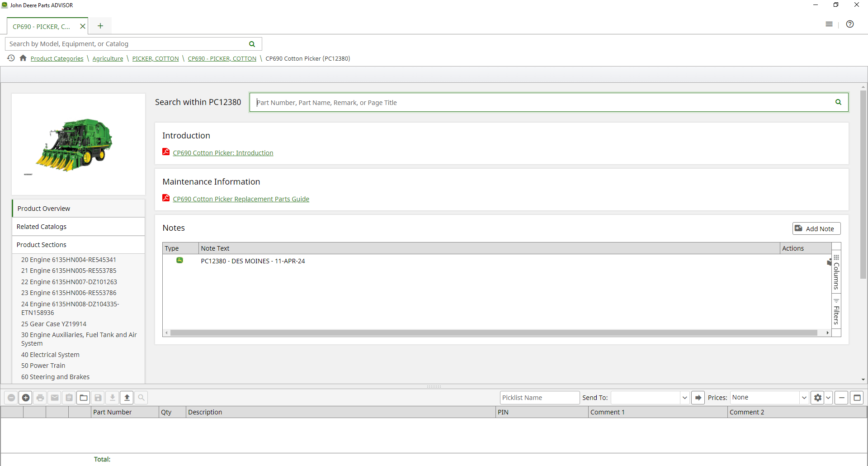This screenshot has width=868, height=466.
Task: Maximize the picklist panel
Action: click(x=857, y=398)
